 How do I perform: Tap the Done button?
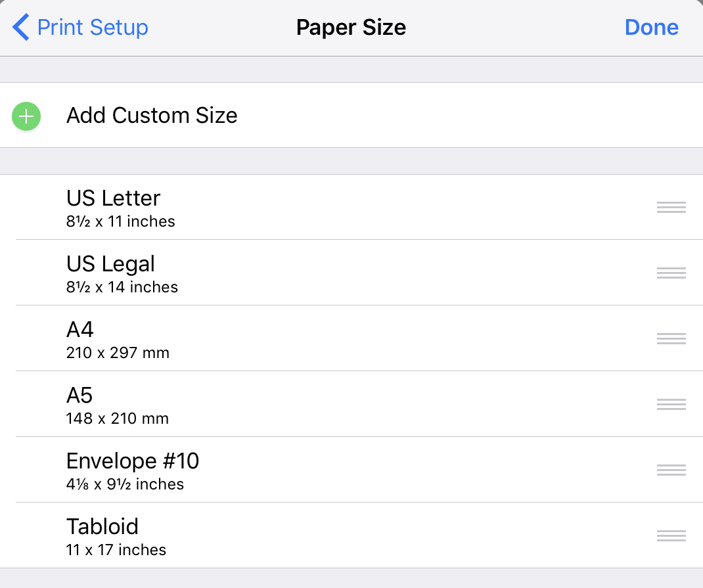point(652,28)
